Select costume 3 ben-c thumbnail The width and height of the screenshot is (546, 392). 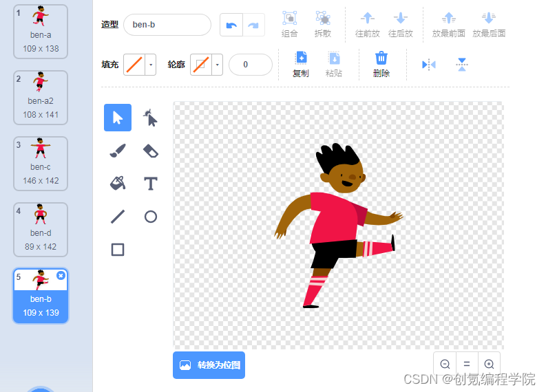41,164
